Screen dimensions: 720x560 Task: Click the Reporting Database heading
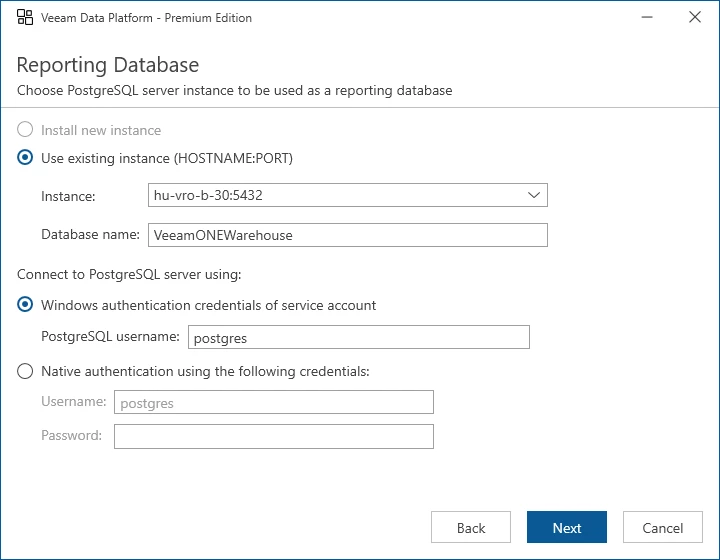108,65
